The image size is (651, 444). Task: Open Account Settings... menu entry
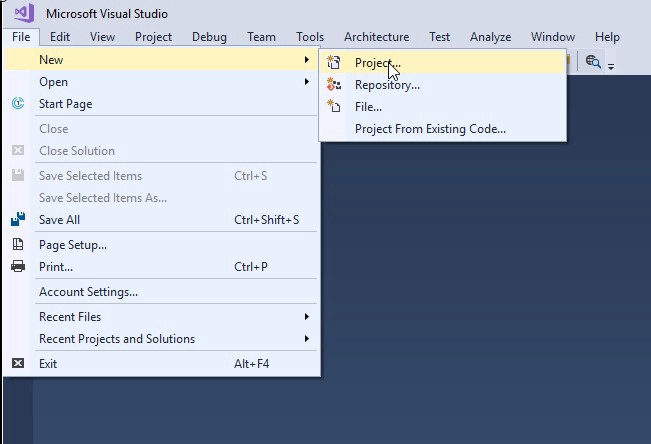coord(161,292)
